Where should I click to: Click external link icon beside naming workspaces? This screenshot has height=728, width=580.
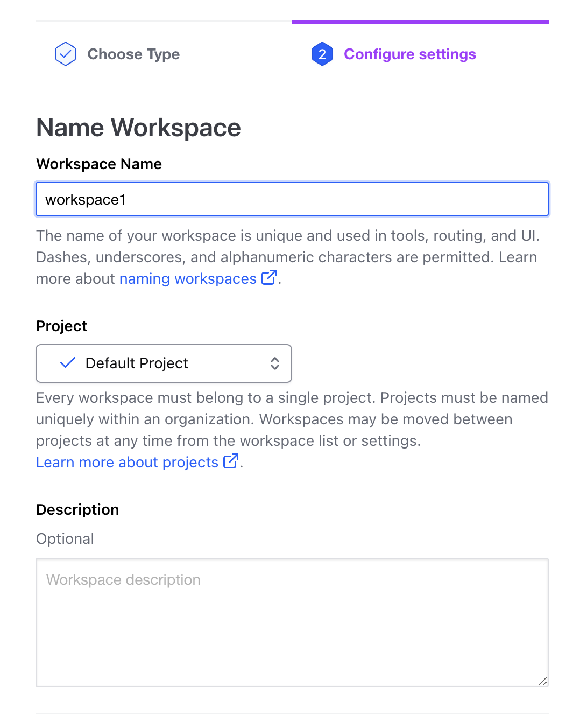(x=269, y=278)
